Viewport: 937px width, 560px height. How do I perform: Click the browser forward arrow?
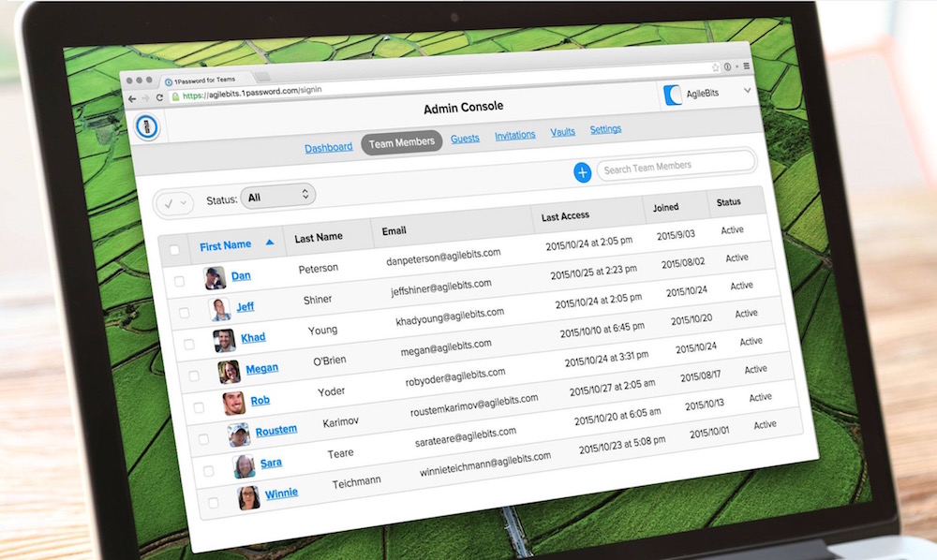click(145, 98)
